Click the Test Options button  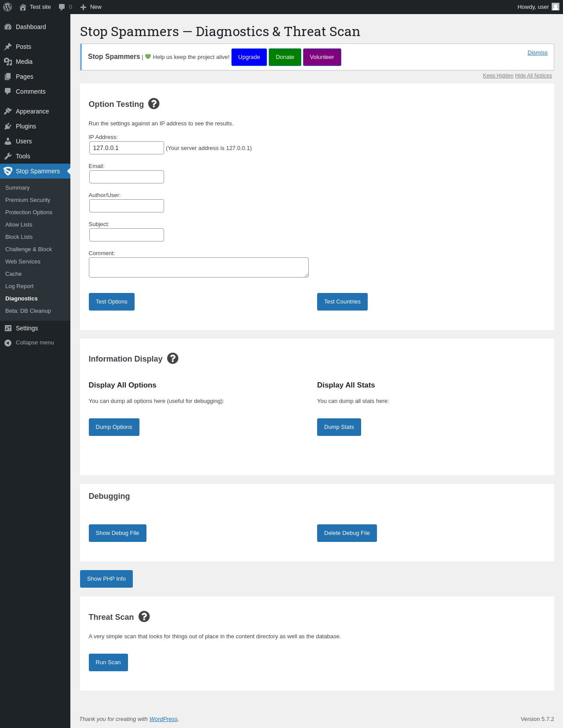click(x=112, y=302)
